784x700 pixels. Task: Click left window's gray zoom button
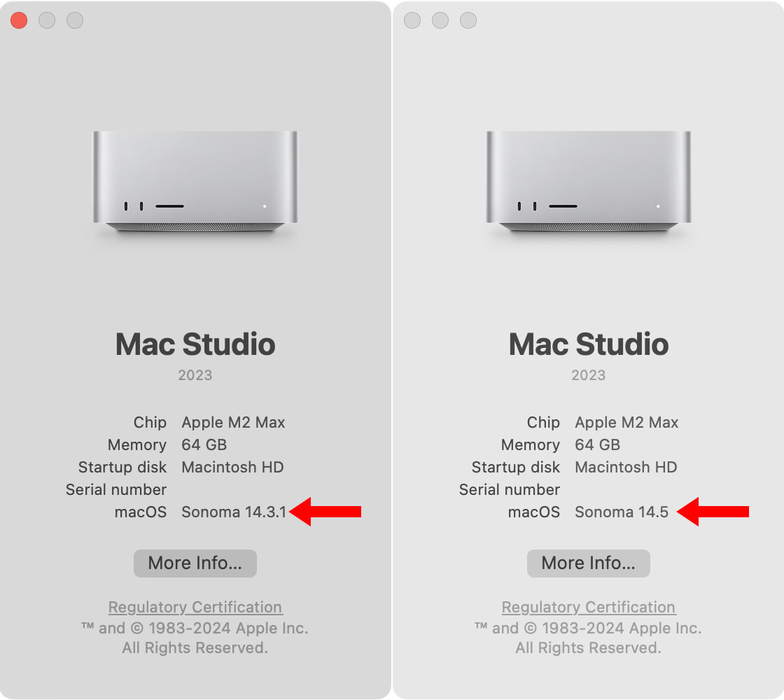point(75,20)
